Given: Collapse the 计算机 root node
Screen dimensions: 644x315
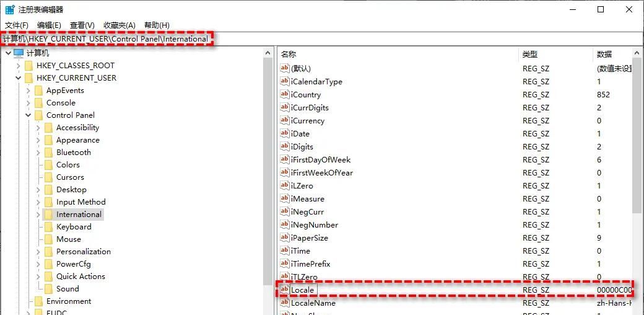Looking at the screenshot, I should click(x=8, y=53).
